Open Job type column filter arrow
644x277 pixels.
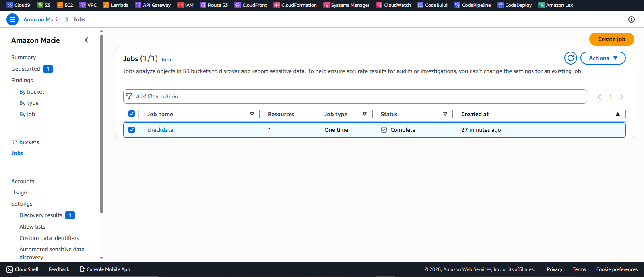365,114
